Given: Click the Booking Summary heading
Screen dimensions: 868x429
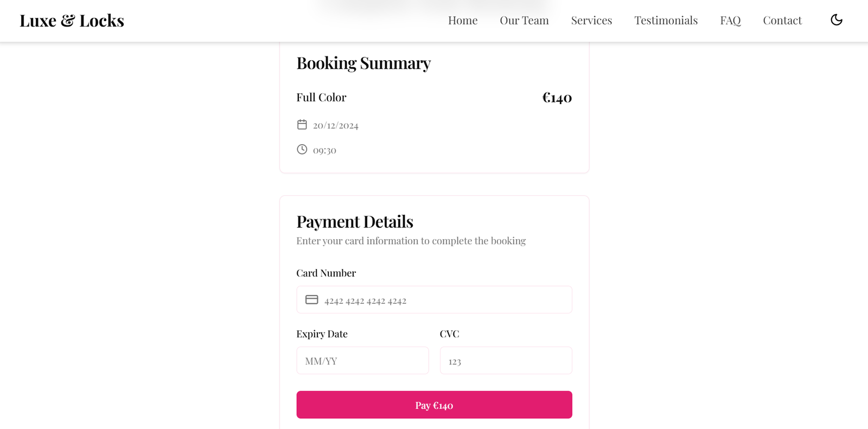Looking at the screenshot, I should click(363, 63).
